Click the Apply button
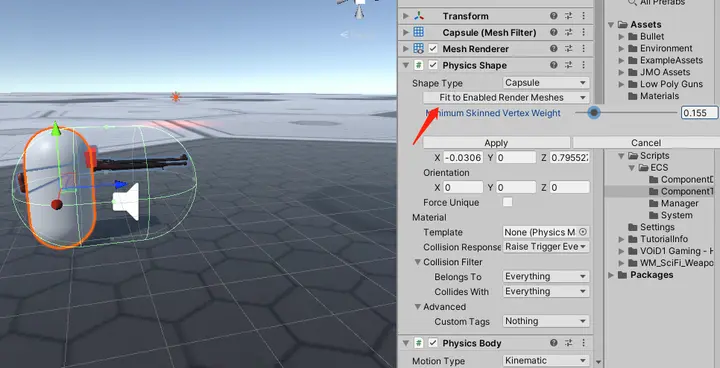The image size is (720, 368). point(496,142)
